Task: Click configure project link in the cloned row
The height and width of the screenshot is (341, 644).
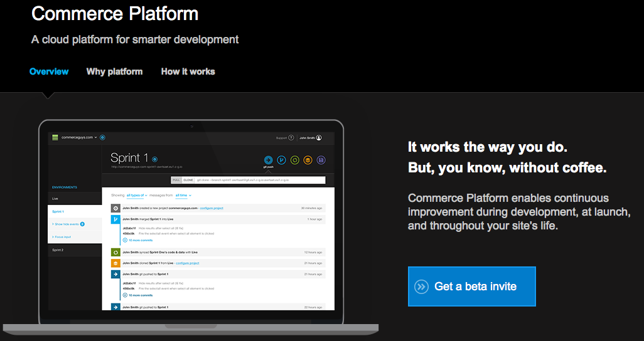Action: [188, 263]
